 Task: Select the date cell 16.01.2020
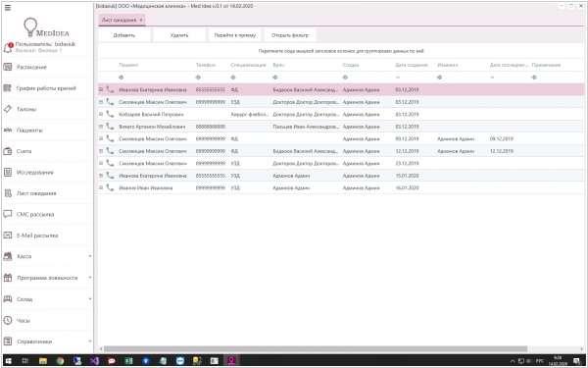tap(407, 187)
